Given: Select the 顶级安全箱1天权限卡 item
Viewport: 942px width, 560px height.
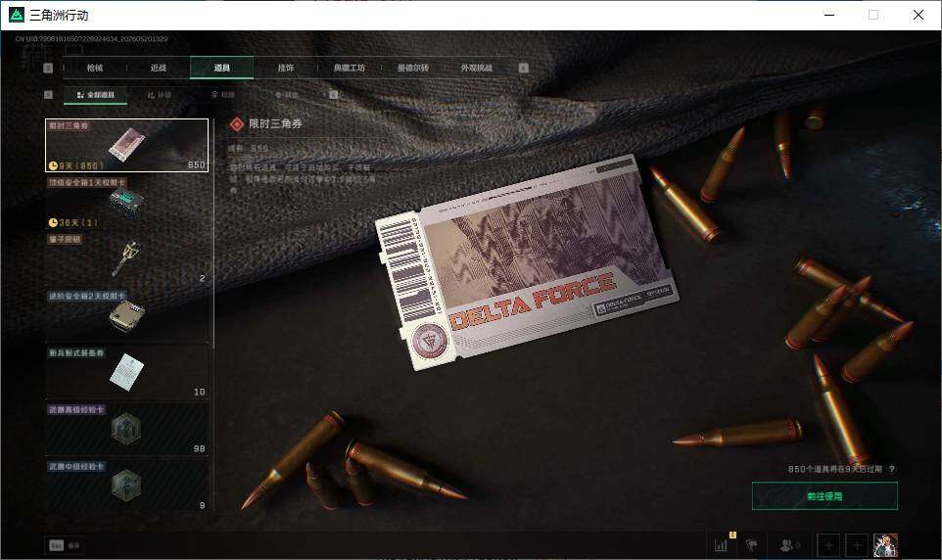Looking at the screenshot, I should click(126, 202).
